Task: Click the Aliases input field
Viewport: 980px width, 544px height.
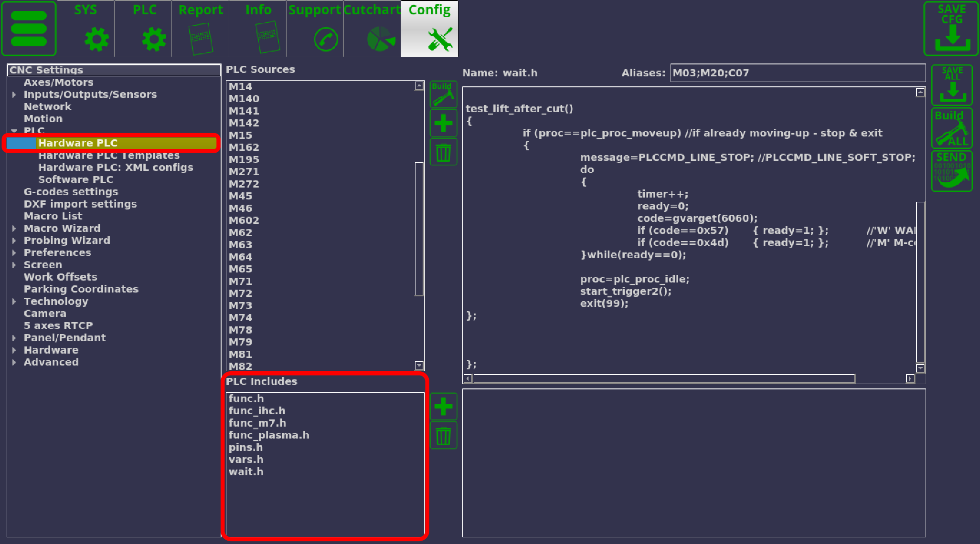Action: point(798,73)
